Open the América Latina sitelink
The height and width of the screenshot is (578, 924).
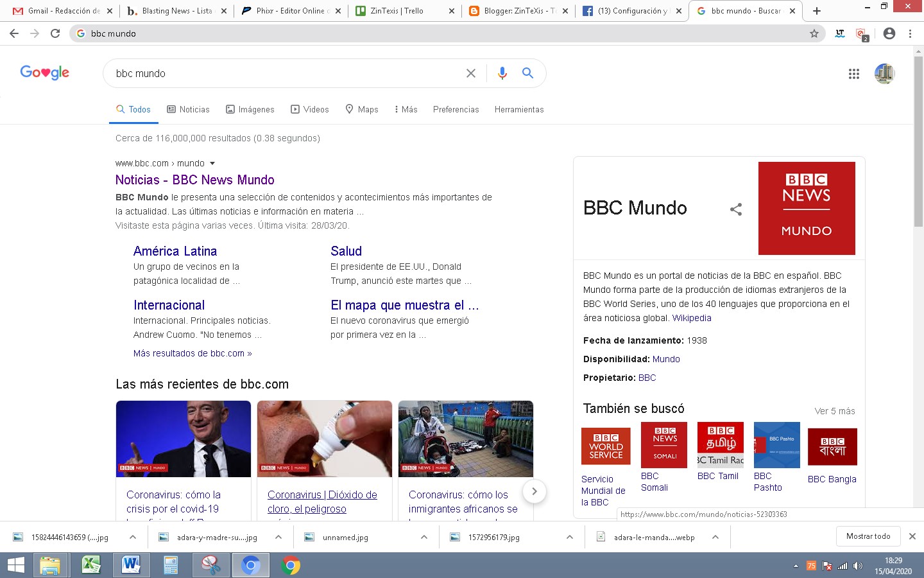175,251
